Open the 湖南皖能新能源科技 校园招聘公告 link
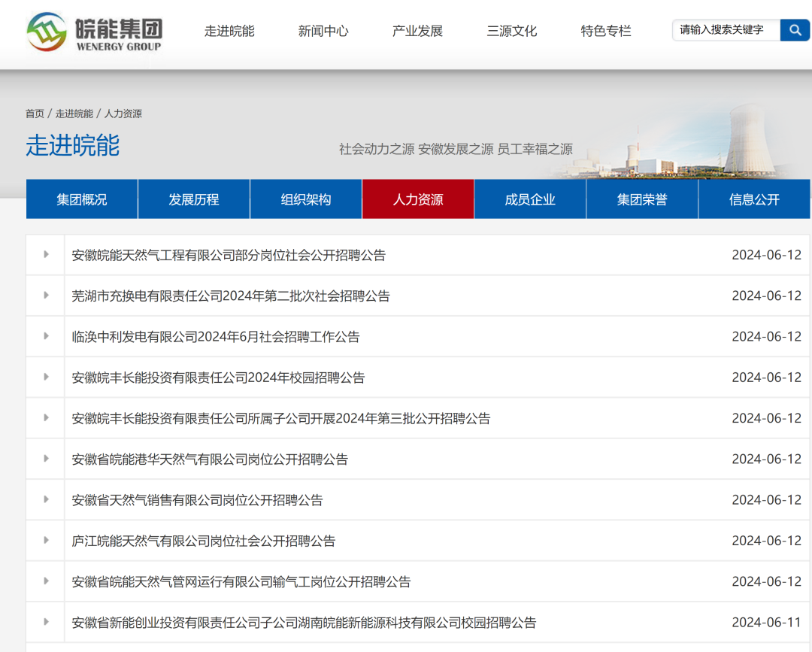The width and height of the screenshot is (812, 652). point(304,622)
